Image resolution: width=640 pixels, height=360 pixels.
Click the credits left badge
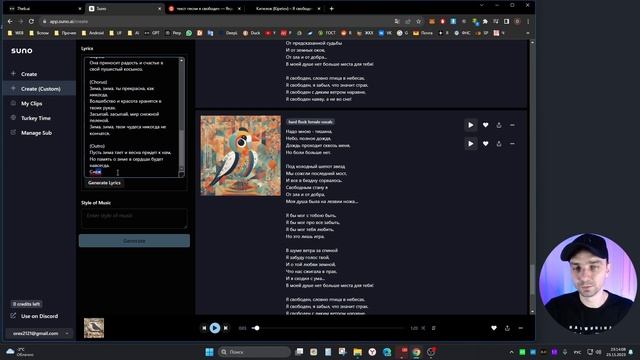[26, 304]
